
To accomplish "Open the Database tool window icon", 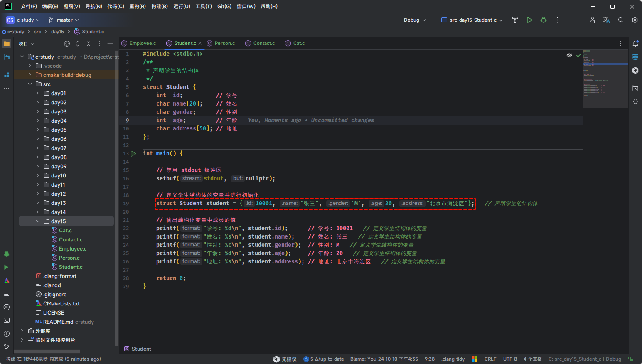I will (x=635, y=57).
